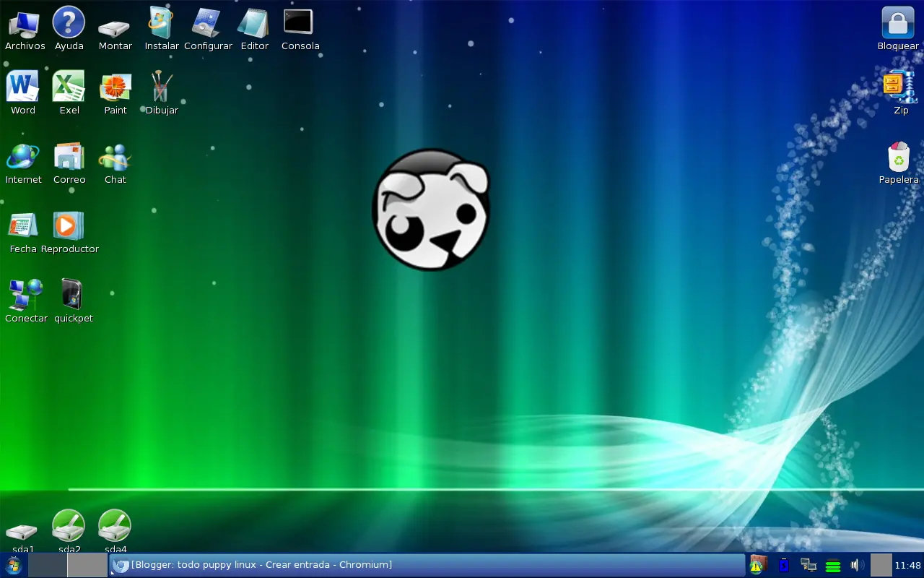Screen dimensions: 924x578
Task: Launch the Exel spreadsheet icon
Action: pos(69,87)
